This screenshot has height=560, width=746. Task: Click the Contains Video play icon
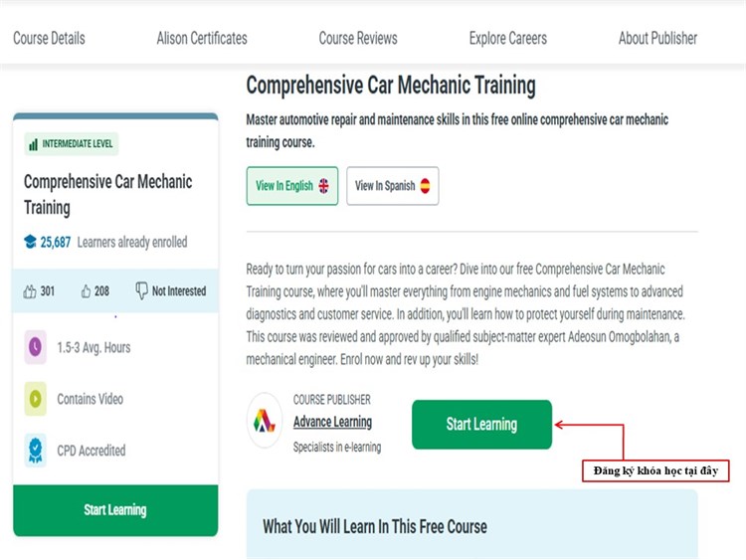coord(35,399)
